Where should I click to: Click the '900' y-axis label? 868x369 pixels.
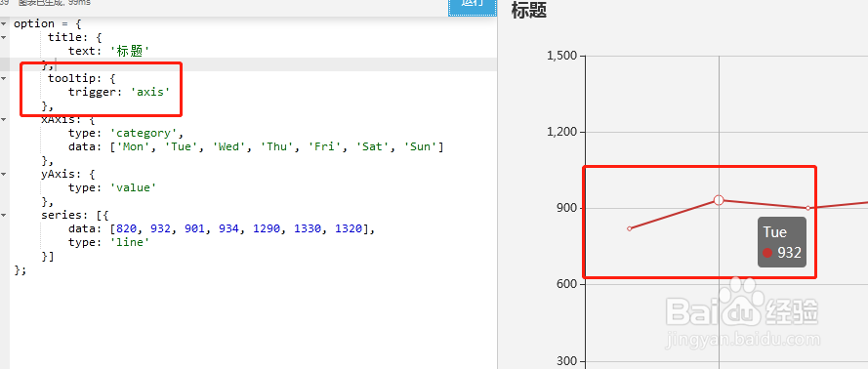click(568, 209)
